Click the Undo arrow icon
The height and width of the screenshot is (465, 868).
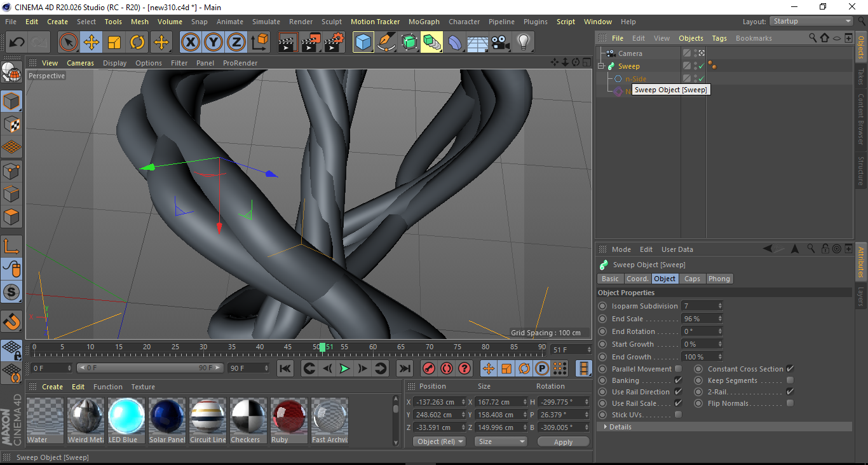(17, 43)
